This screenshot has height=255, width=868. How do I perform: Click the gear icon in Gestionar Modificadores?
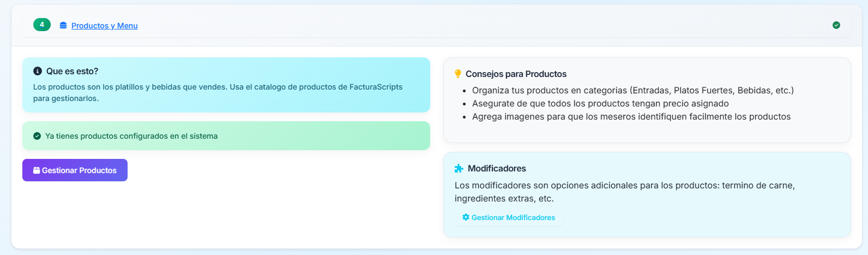pyautogui.click(x=466, y=217)
